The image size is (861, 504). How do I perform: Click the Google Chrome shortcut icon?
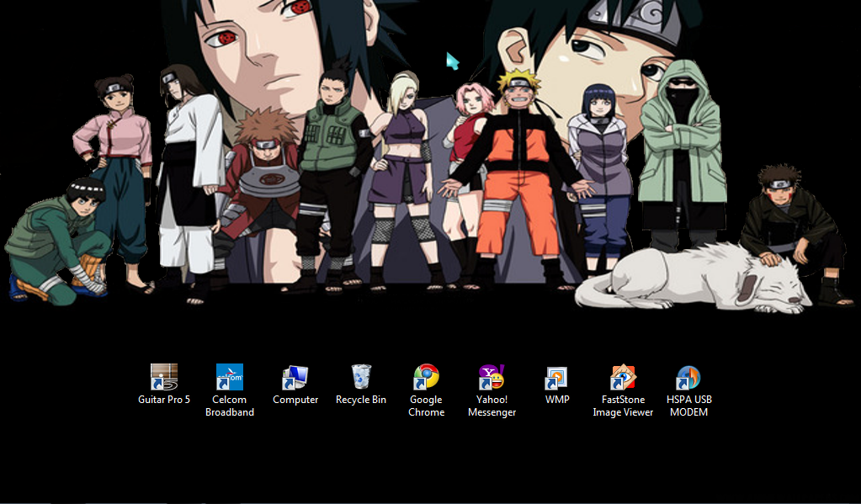pyautogui.click(x=426, y=377)
